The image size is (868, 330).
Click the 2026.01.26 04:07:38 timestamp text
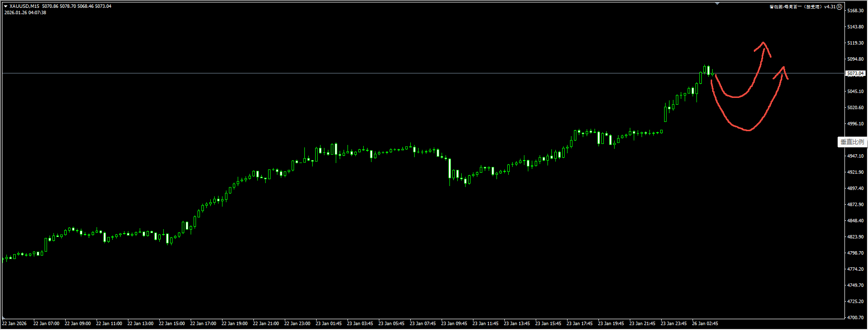[x=25, y=13]
